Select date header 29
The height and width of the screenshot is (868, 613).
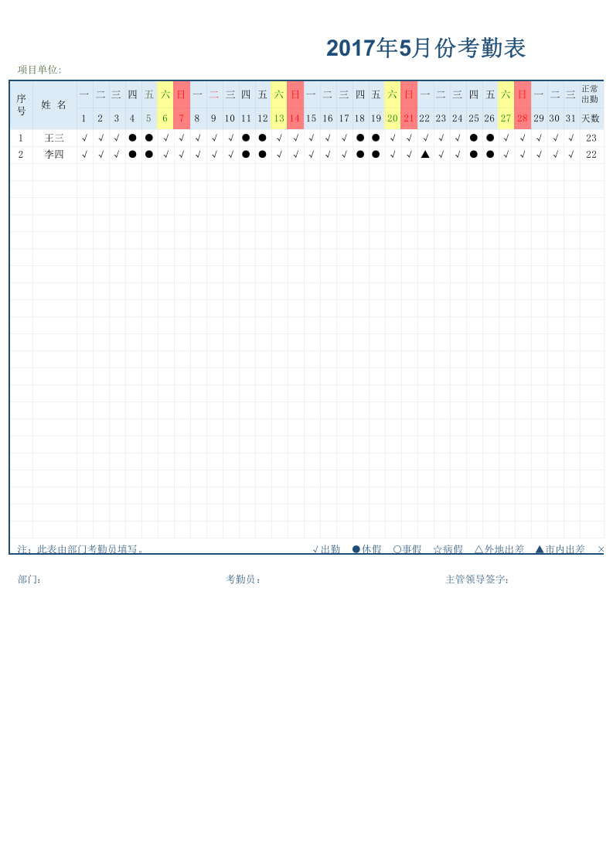click(x=539, y=118)
